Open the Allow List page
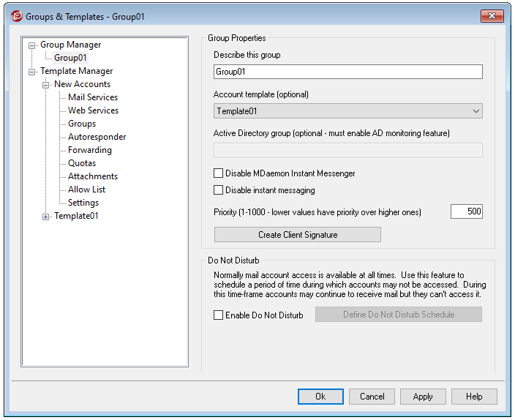The image size is (515, 420). click(86, 190)
